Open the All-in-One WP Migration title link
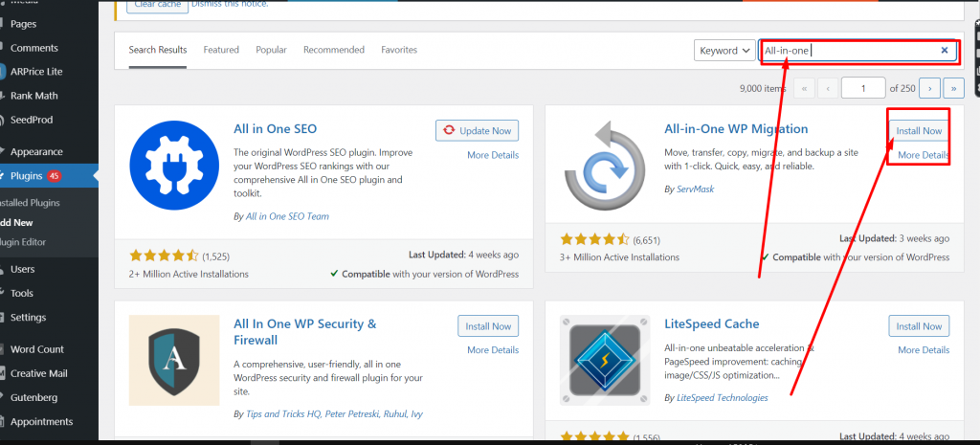Screen dimensions: 980x445 click(736, 129)
